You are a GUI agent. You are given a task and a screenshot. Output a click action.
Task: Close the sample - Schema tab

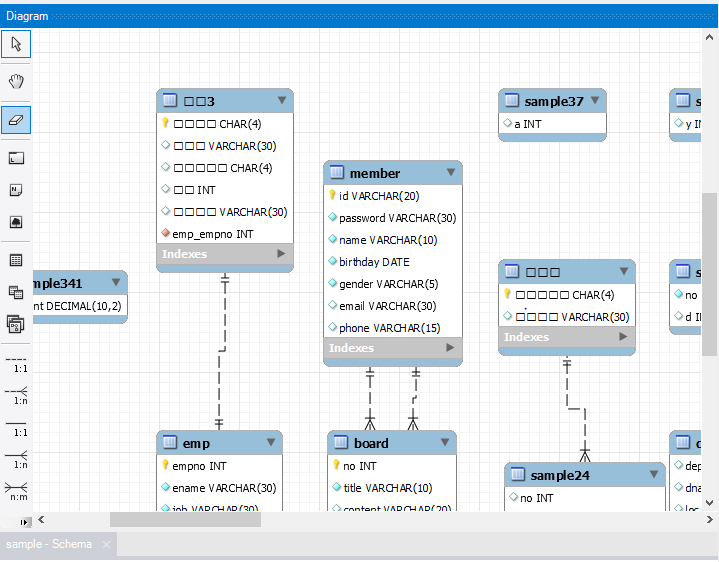point(106,545)
